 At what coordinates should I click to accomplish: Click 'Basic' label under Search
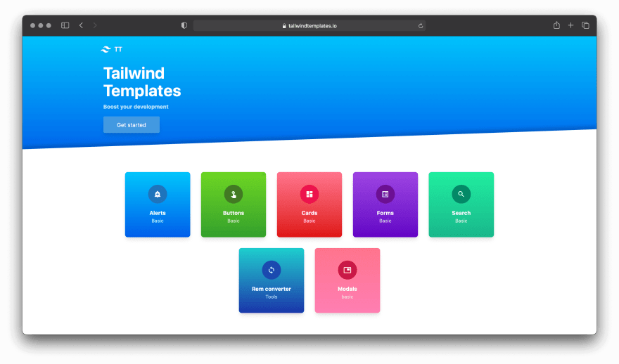[x=461, y=221]
